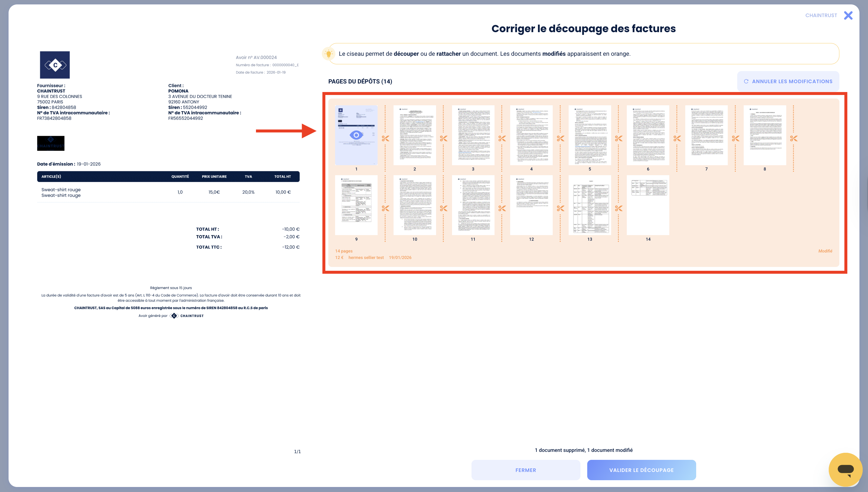Open the yellow chat support bubble
This screenshot has width=868, height=492.
845,469
